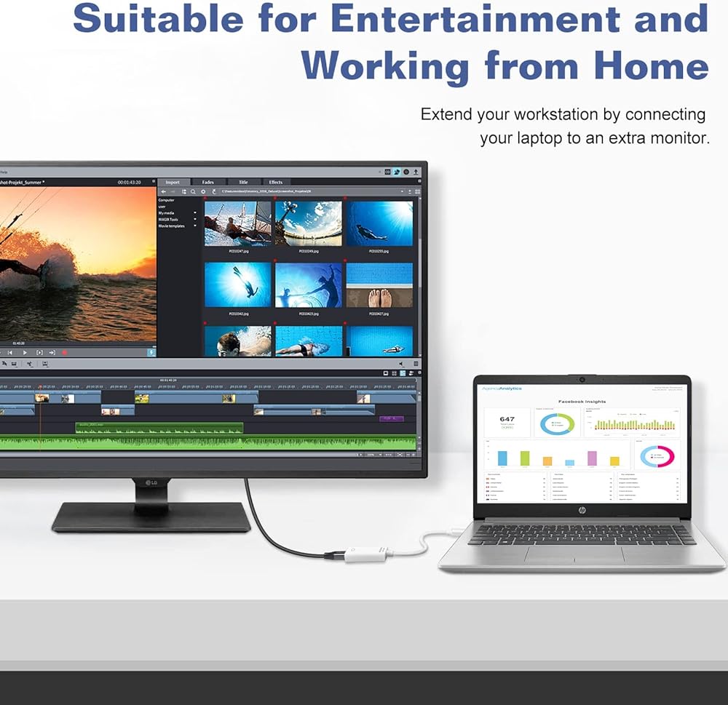728x705 pixels.
Task: Click the search magnifier icon in the media browser
Action: (193, 191)
